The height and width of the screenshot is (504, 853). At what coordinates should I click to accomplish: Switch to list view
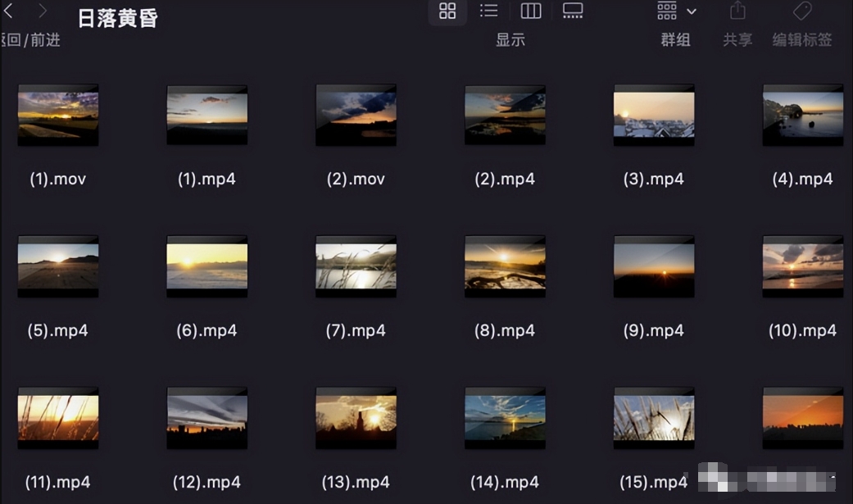pyautogui.click(x=489, y=11)
